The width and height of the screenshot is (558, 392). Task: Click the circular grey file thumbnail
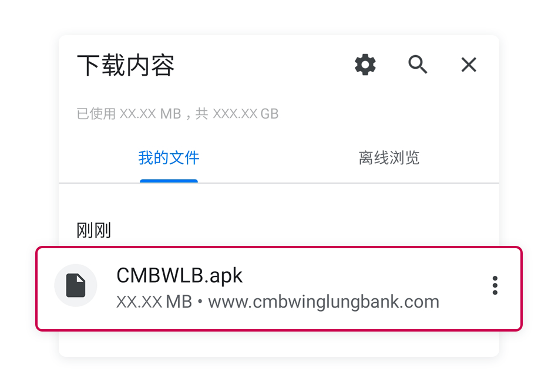(x=76, y=285)
